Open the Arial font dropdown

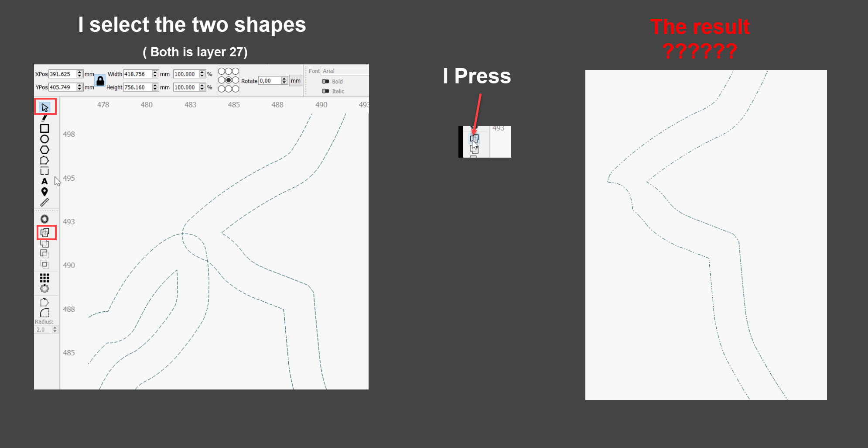click(345, 71)
